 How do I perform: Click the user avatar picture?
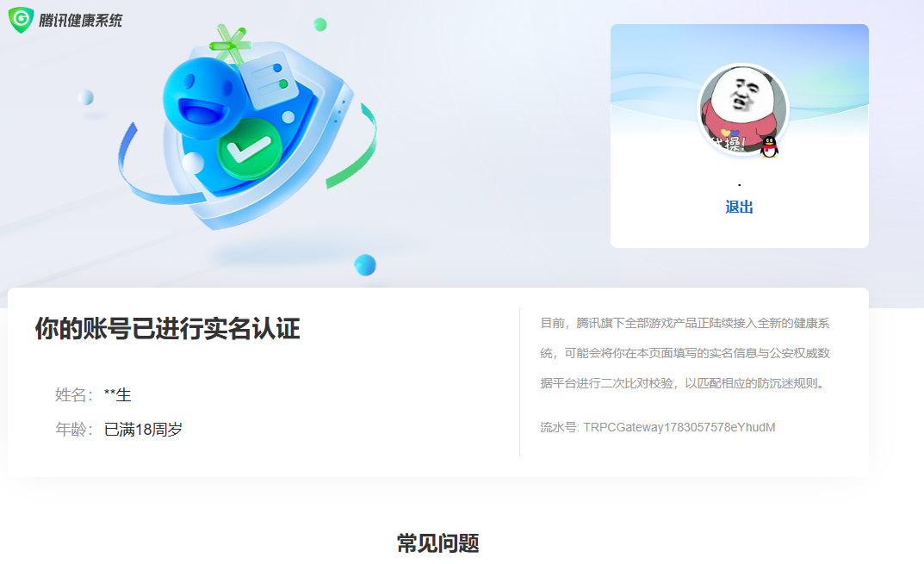742,109
